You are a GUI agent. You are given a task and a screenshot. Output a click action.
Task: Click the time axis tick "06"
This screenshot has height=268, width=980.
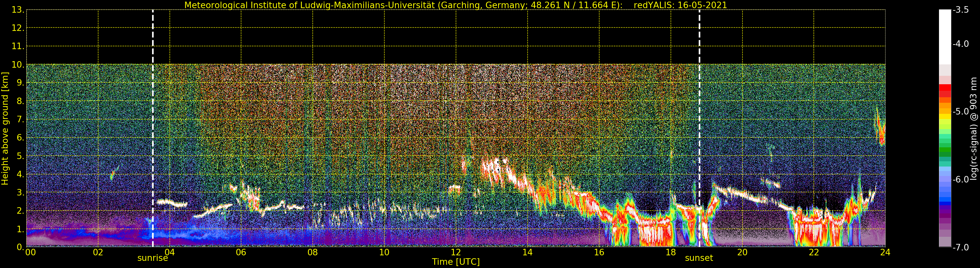point(241,252)
